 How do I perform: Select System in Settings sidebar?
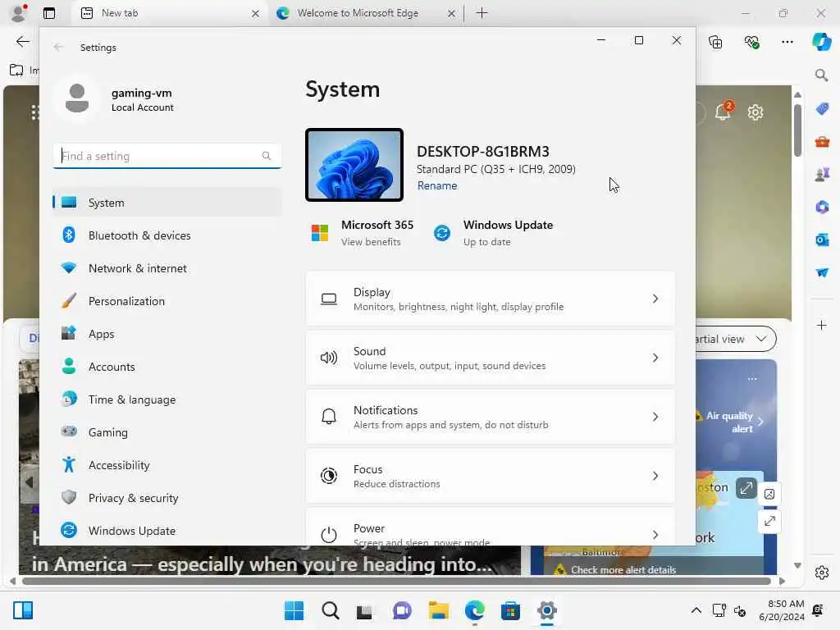click(x=167, y=203)
